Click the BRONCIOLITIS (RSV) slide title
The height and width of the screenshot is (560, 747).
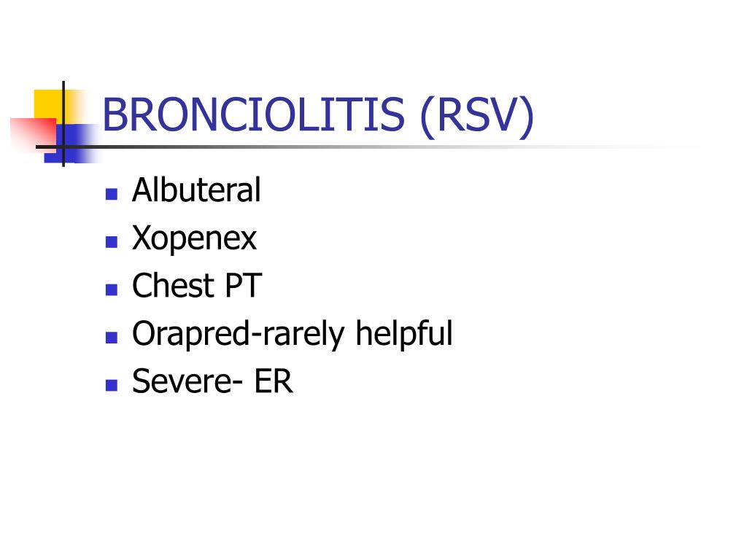[318, 114]
